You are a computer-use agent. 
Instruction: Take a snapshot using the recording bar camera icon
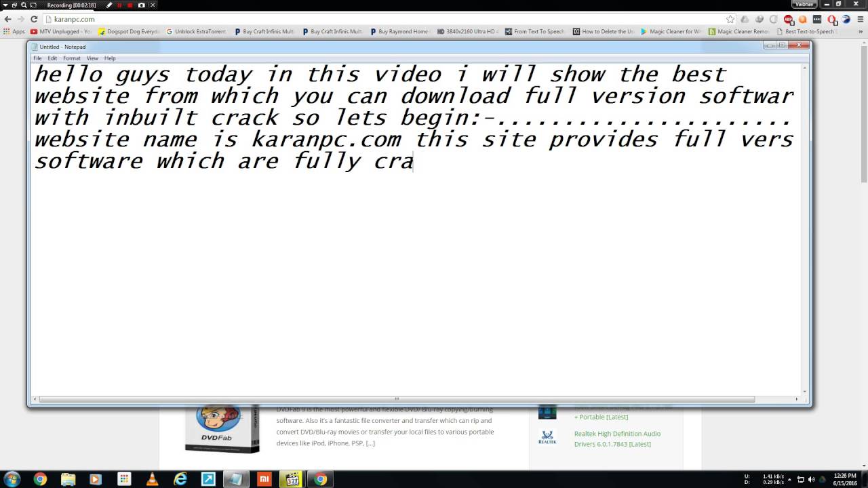tap(141, 5)
